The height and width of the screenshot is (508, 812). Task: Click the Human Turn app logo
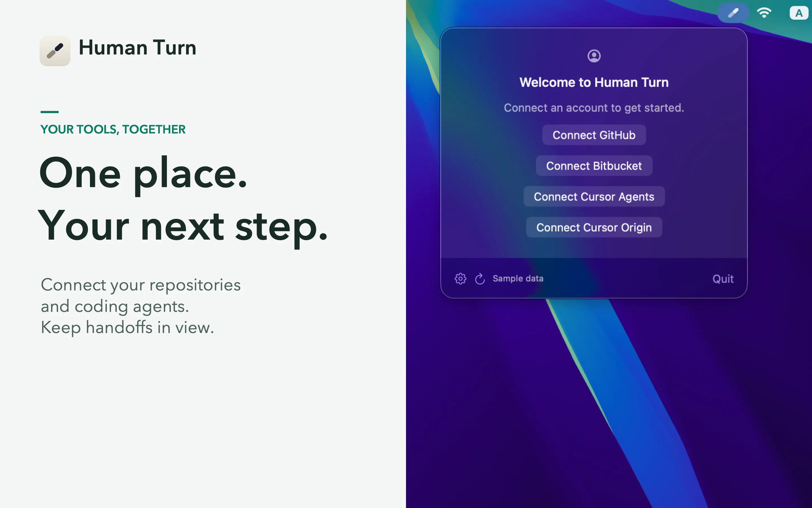[x=55, y=51]
